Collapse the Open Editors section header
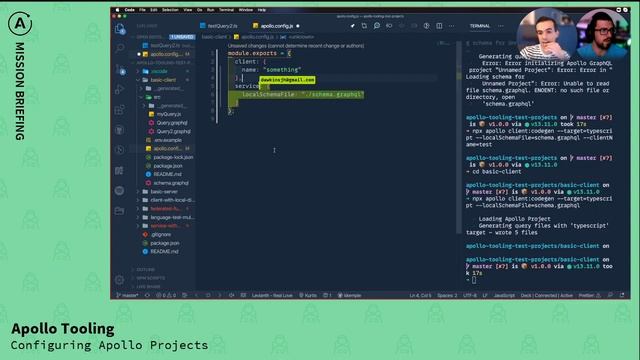The width and height of the screenshot is (640, 360). 149,37
